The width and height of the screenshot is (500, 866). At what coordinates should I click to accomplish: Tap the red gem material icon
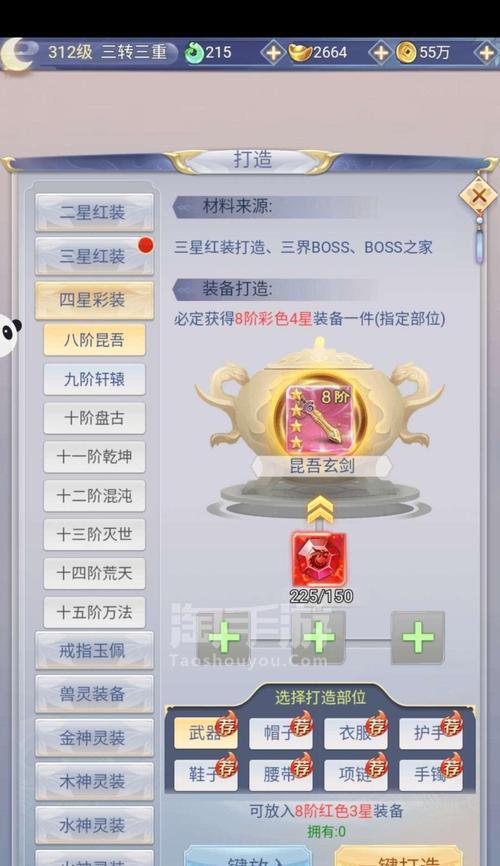pyautogui.click(x=319, y=559)
